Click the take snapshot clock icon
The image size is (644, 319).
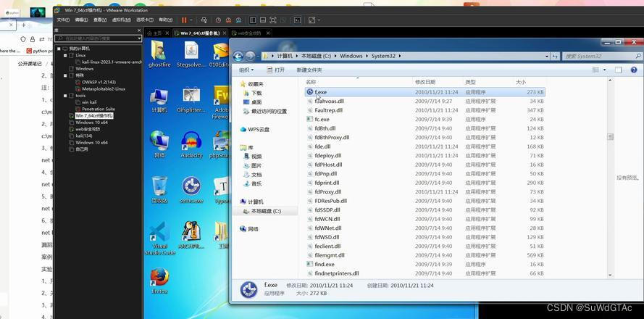219,20
